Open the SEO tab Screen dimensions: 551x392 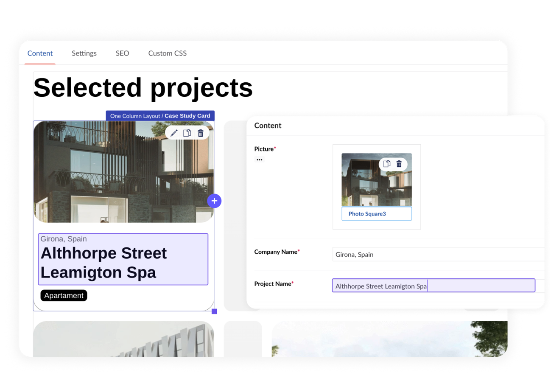[122, 53]
